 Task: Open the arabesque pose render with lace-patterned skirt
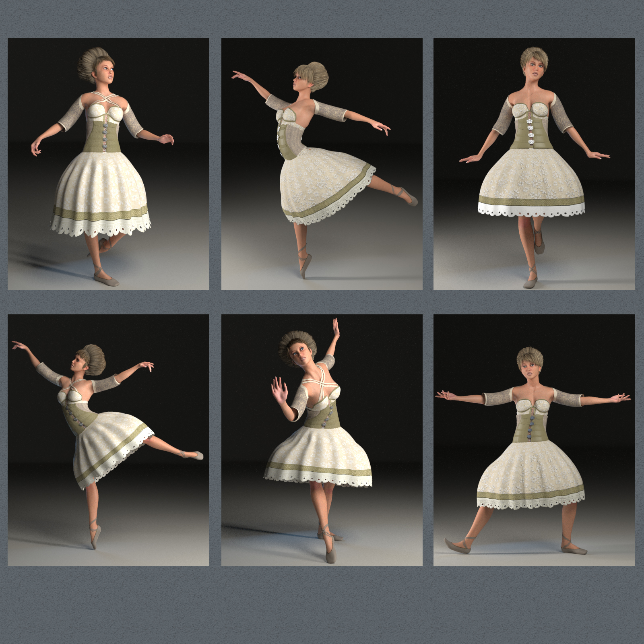tap(322, 164)
